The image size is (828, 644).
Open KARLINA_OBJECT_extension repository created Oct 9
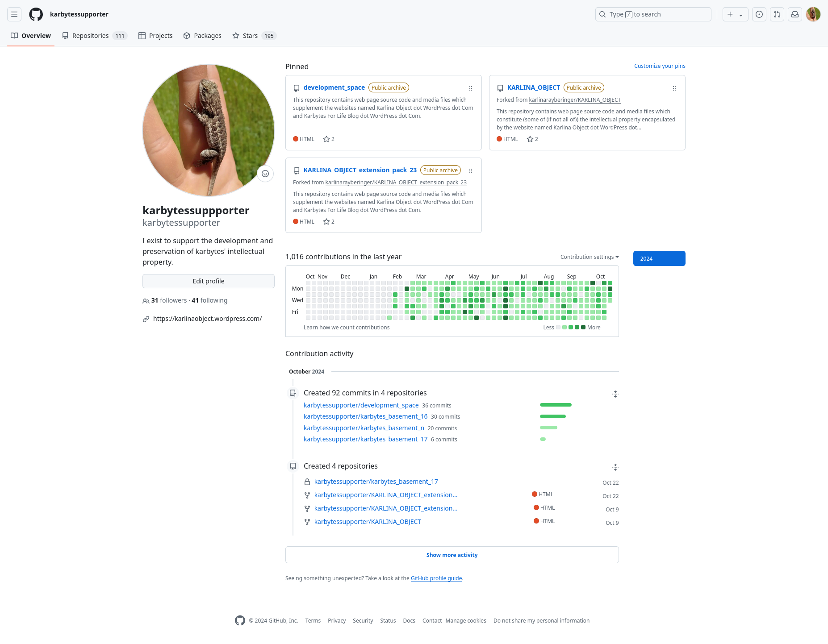tap(386, 508)
